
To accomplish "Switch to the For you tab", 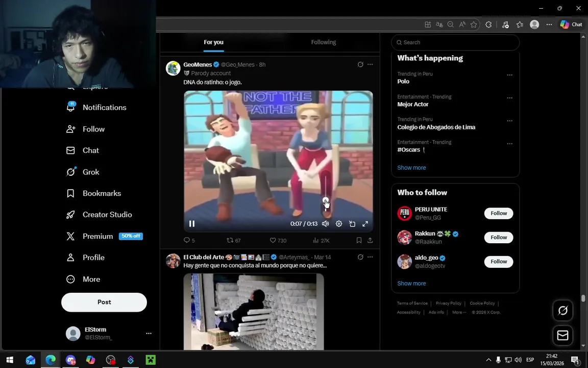I will click(213, 42).
